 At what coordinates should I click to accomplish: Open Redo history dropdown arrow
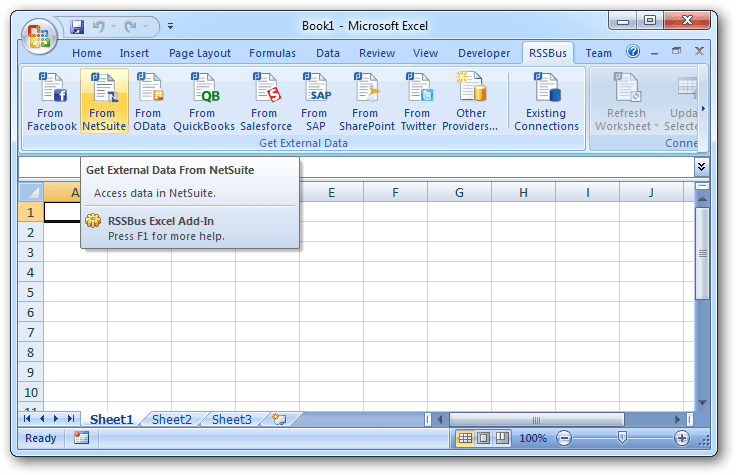coord(146,26)
